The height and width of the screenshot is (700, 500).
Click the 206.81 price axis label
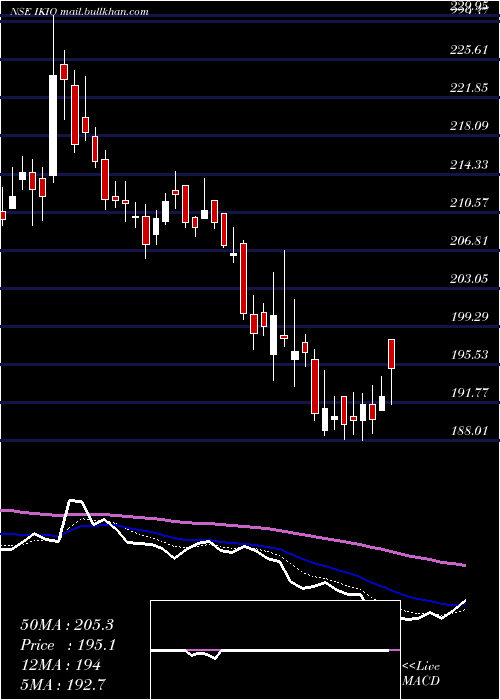tap(469, 241)
